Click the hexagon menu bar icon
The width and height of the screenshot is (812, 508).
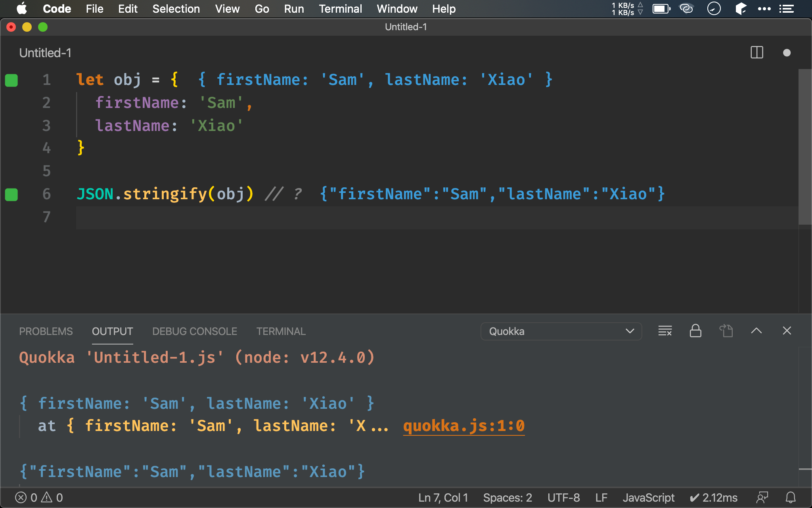741,9
